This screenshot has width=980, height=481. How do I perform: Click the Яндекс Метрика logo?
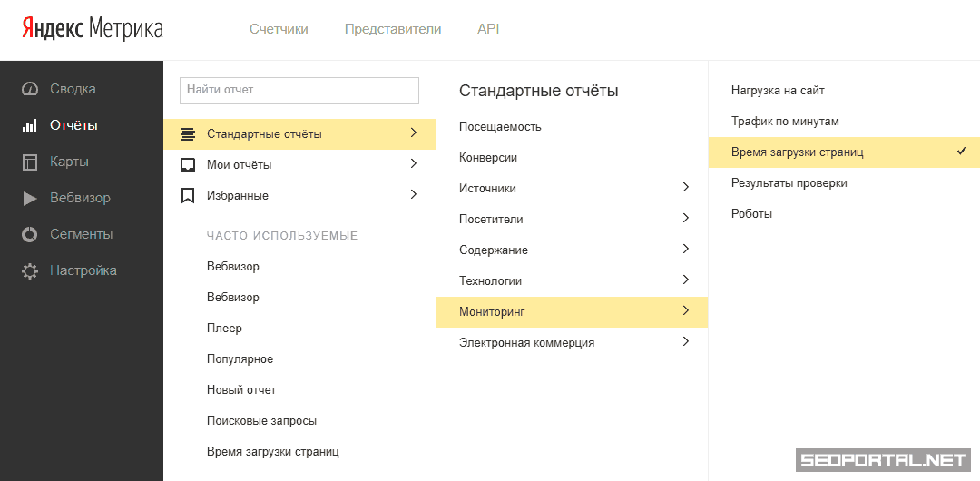(x=93, y=29)
